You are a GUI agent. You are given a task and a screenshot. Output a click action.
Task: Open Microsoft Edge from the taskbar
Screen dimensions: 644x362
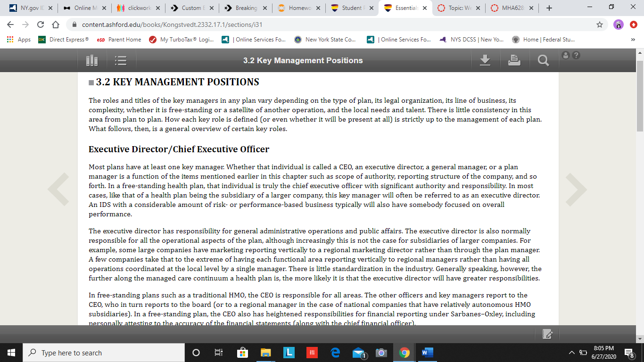(336, 353)
